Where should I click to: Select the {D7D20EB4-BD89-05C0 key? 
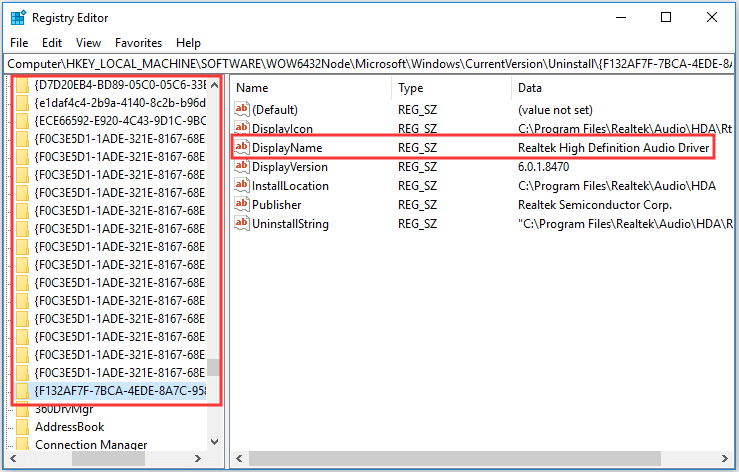point(120,85)
